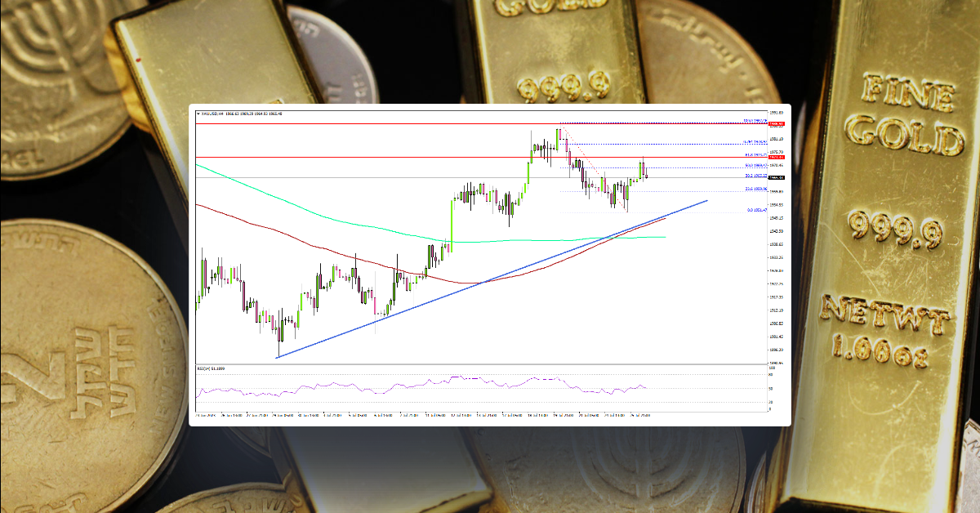Click the red horizontal resistance line

pos(490,157)
